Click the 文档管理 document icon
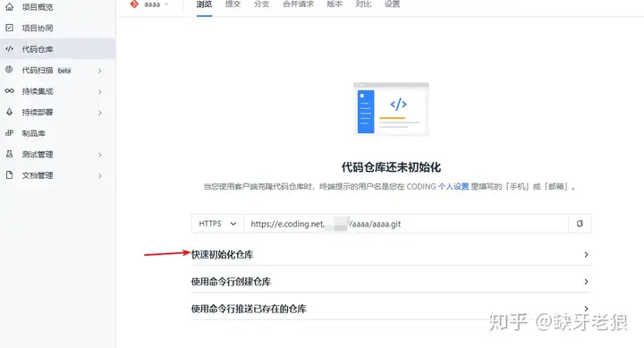The width and height of the screenshot is (644, 348). [x=10, y=175]
